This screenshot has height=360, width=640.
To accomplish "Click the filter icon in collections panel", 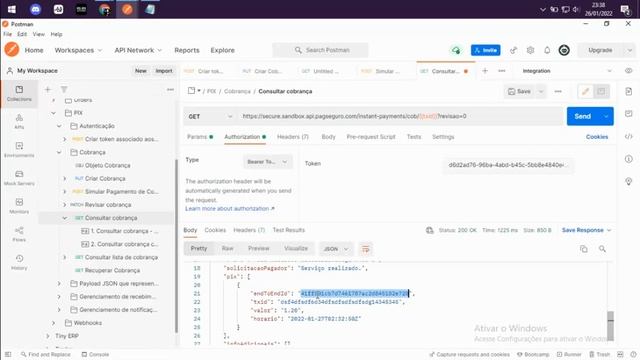I will pos(64,89).
